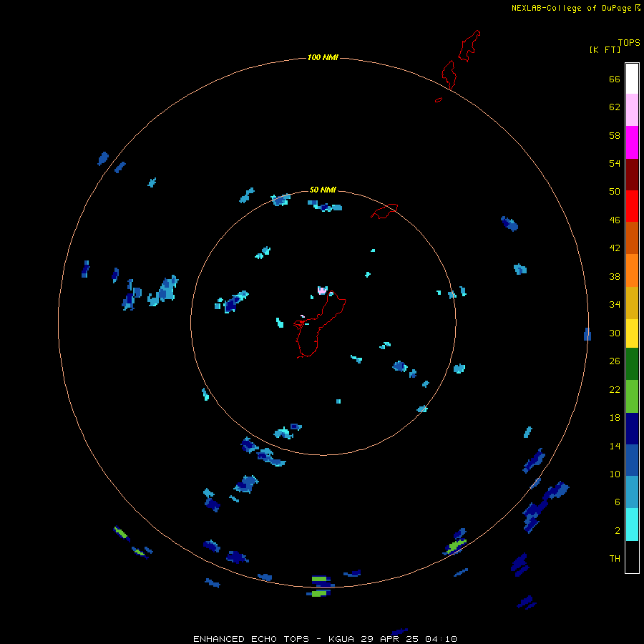This screenshot has height=644, width=644.
Task: Pick the dark red legend swatch
Action: pos(632,174)
